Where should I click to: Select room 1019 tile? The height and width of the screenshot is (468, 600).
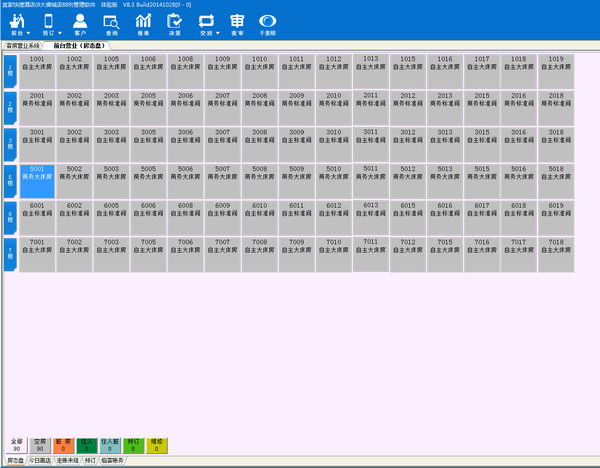pos(556,72)
